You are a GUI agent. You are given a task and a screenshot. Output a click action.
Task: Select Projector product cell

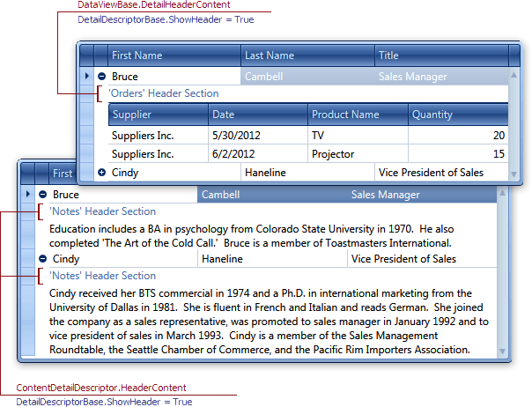click(358, 154)
